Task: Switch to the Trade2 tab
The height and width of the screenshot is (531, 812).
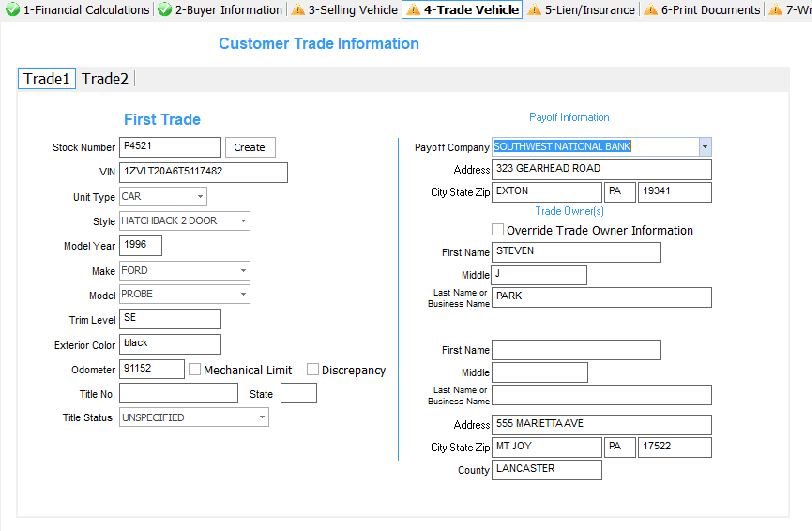Action: point(105,79)
